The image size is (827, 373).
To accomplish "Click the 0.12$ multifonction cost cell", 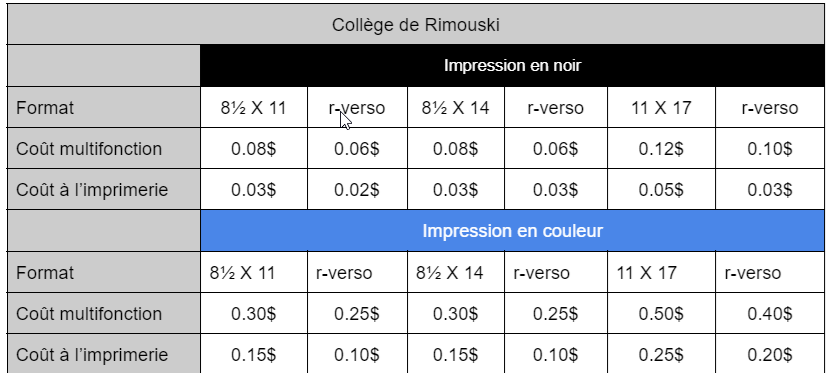I will click(661, 148).
